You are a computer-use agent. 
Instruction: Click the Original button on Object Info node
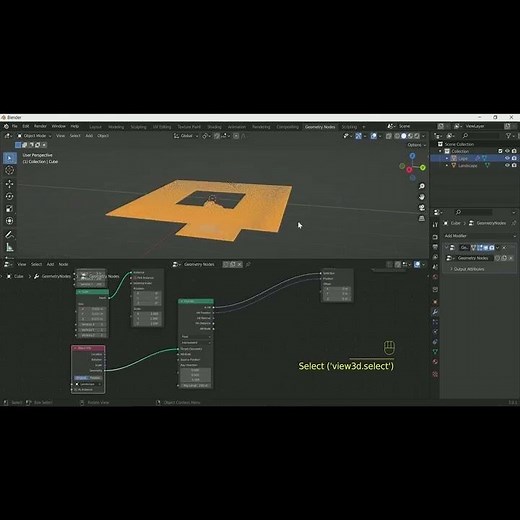pyautogui.click(x=81, y=378)
